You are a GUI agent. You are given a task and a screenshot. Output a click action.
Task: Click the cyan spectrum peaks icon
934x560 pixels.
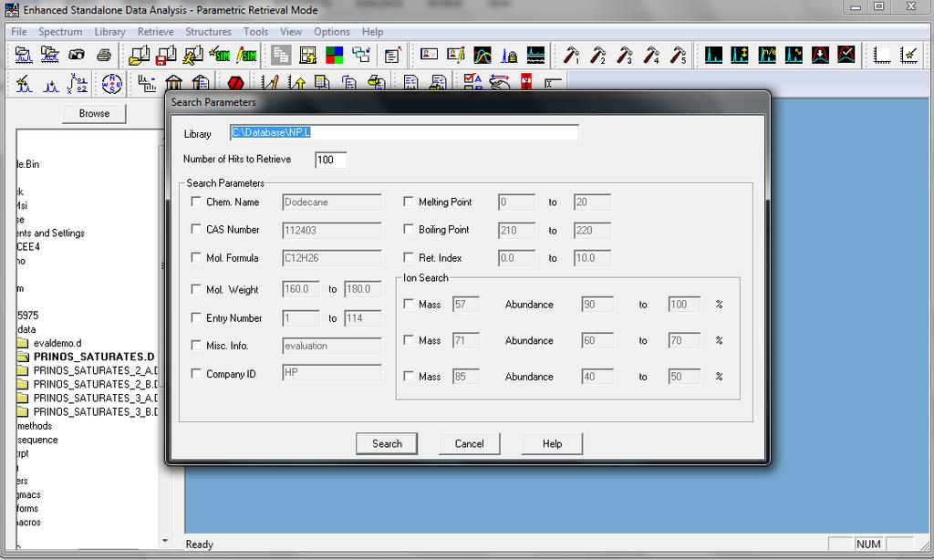[713, 56]
